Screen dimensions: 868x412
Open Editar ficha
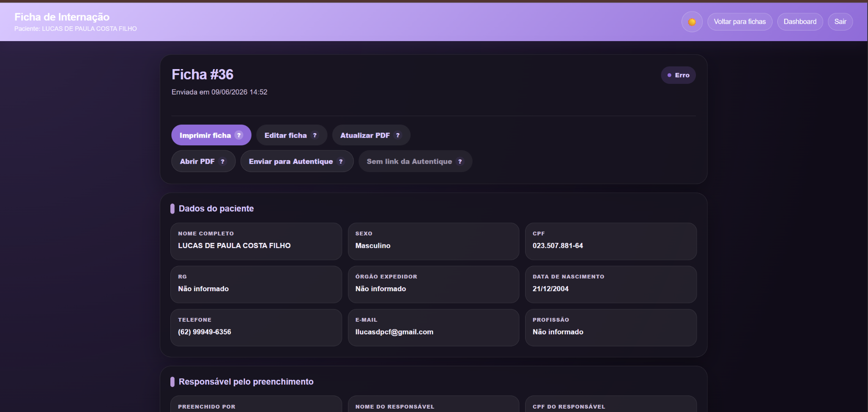tap(292, 135)
